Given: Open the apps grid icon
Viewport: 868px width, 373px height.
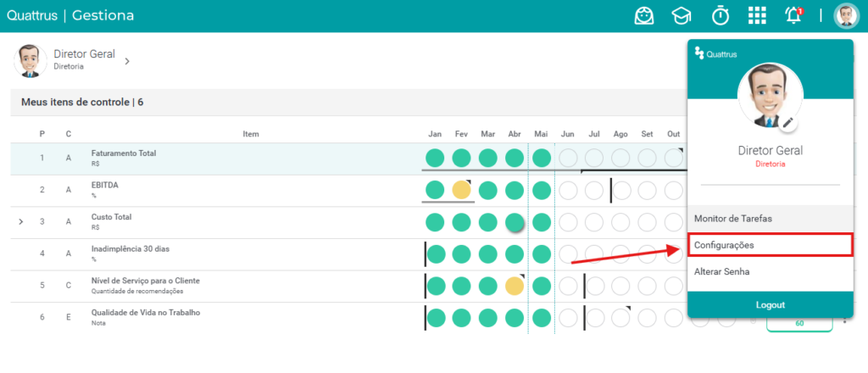Looking at the screenshot, I should click(x=757, y=16).
